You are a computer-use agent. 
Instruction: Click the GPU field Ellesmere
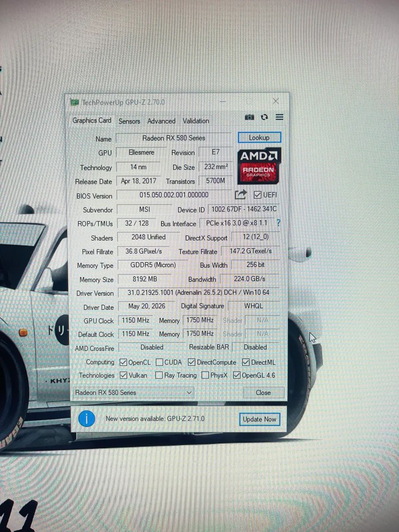click(x=141, y=153)
